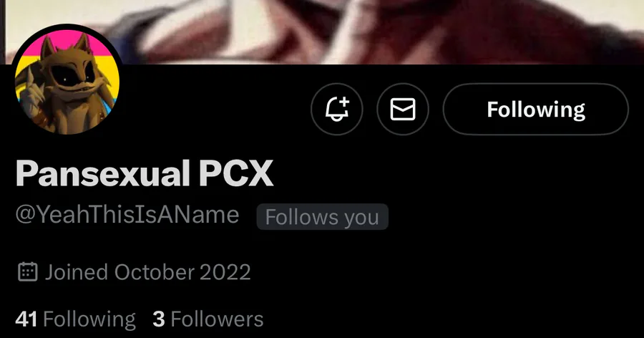This screenshot has height=338, width=644.
Task: Open the 41 Following list
Action: [75, 319]
